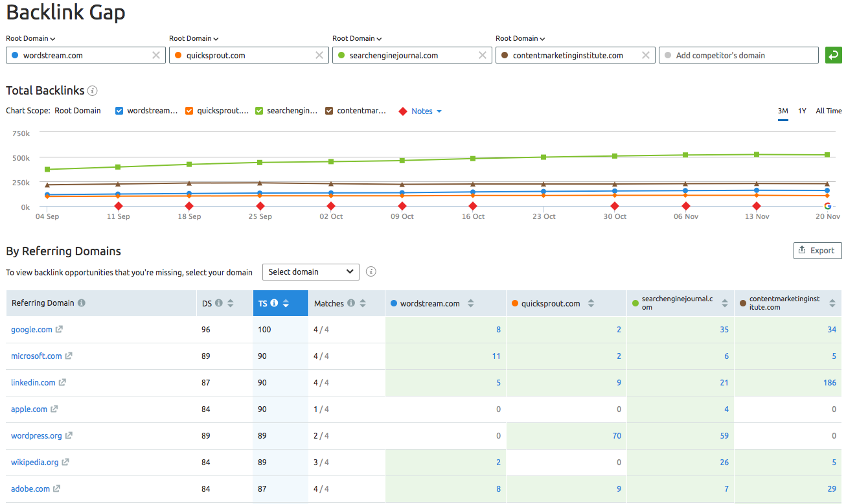This screenshot has width=846, height=504.
Task: Disable the searchengine chart series checkbox
Action: [259, 111]
